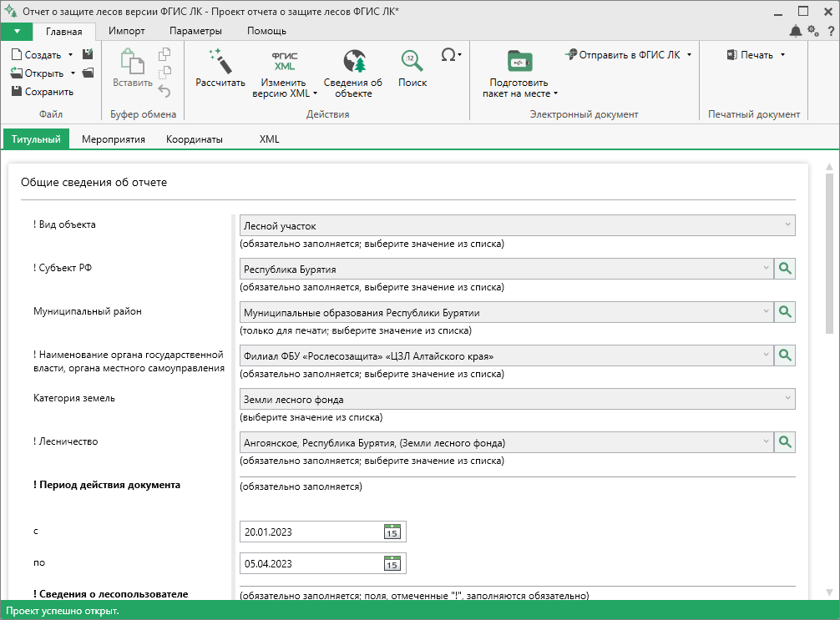Click the save-as floppy icon beside Создать
This screenshot has width=840, height=620.
(x=88, y=54)
